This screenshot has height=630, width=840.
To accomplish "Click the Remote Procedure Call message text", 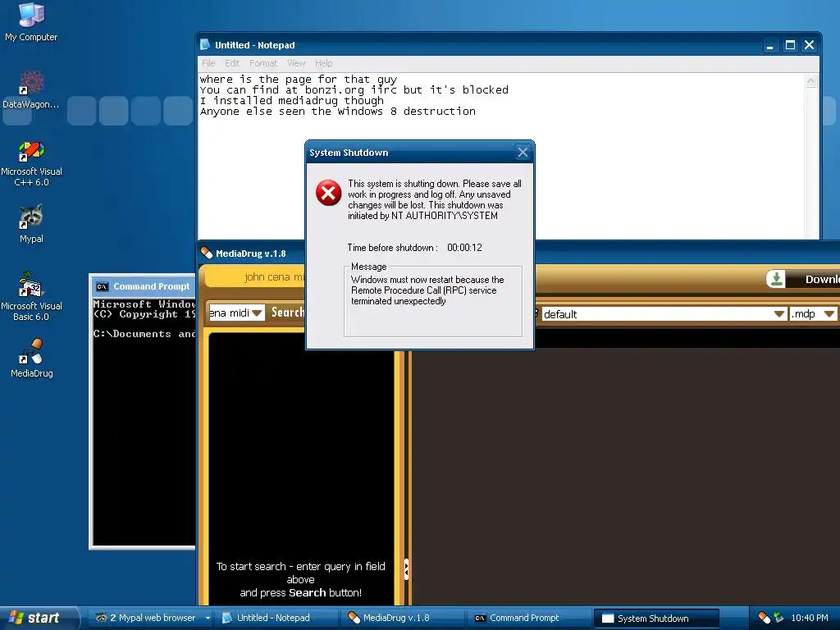I will [x=427, y=290].
